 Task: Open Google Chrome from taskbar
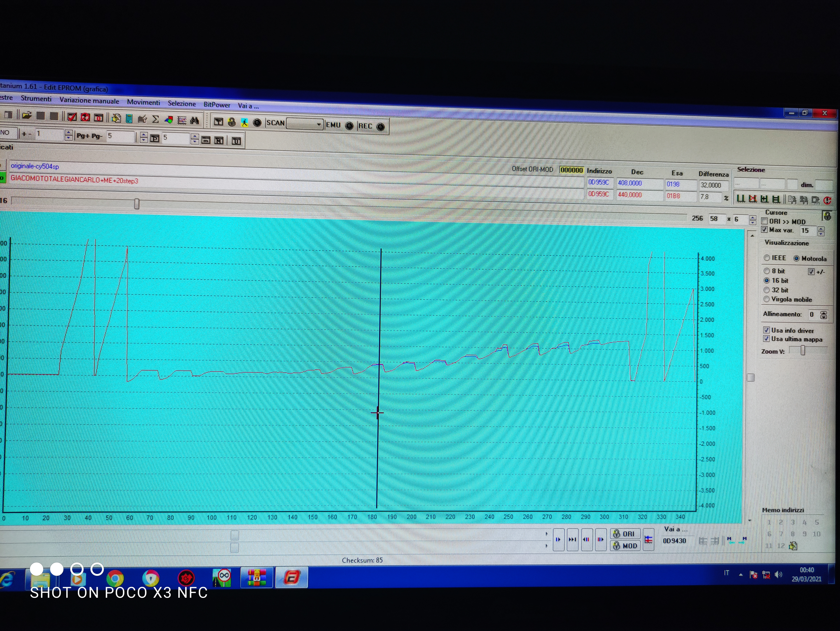coord(115,578)
